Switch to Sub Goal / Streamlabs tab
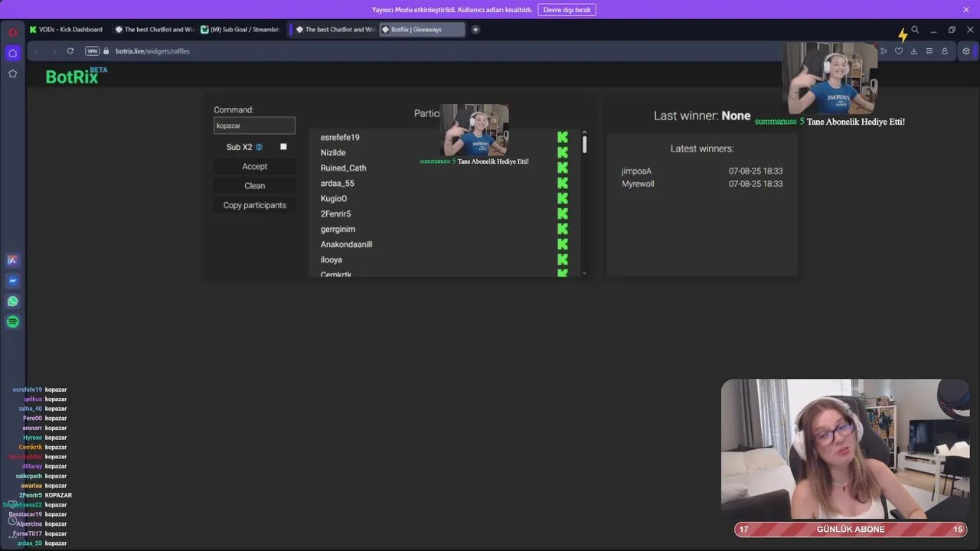 click(240, 30)
